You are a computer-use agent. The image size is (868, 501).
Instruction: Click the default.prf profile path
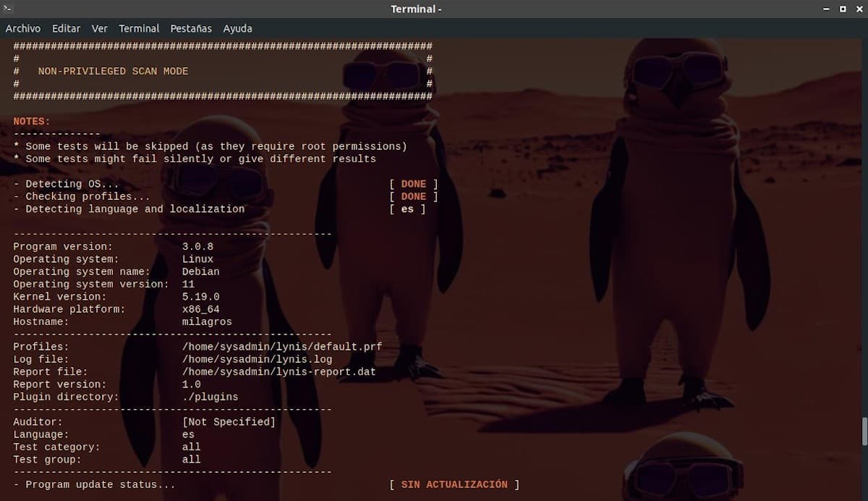point(282,347)
